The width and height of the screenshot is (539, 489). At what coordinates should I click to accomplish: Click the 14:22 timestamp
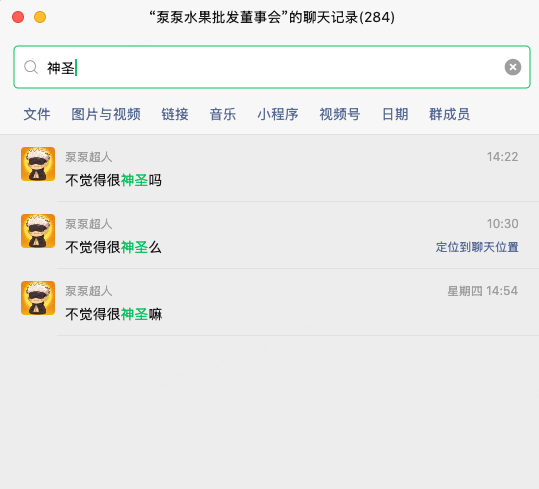click(502, 157)
